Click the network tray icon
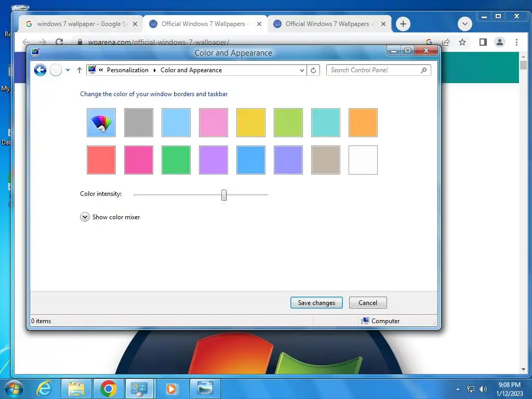The height and width of the screenshot is (399, 532). [x=471, y=389]
